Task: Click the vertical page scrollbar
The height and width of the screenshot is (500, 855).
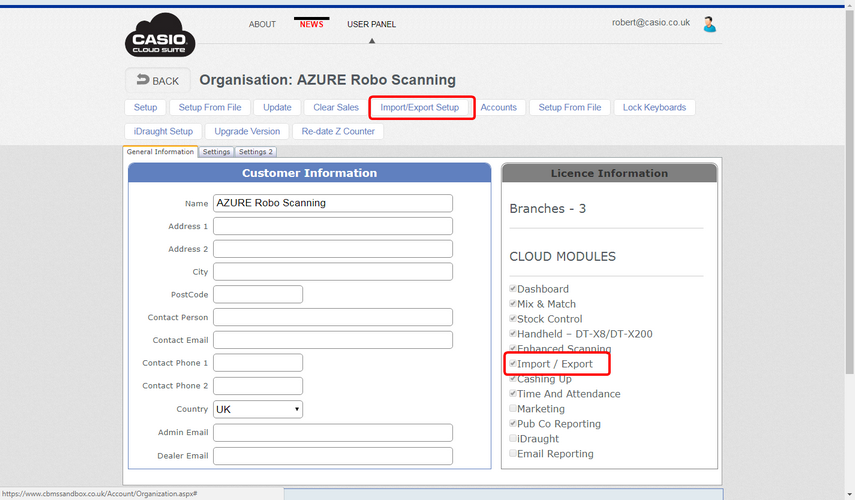Action: [x=850, y=191]
